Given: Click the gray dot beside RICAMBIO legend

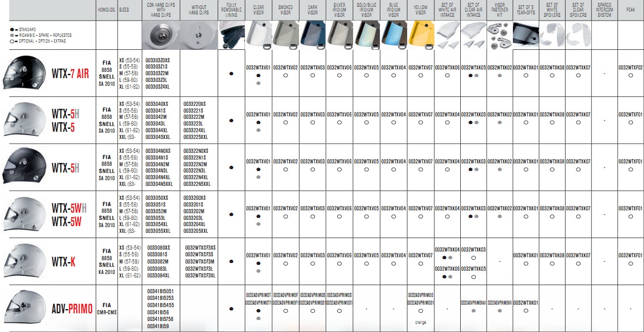Looking at the screenshot, I should pos(11,35).
